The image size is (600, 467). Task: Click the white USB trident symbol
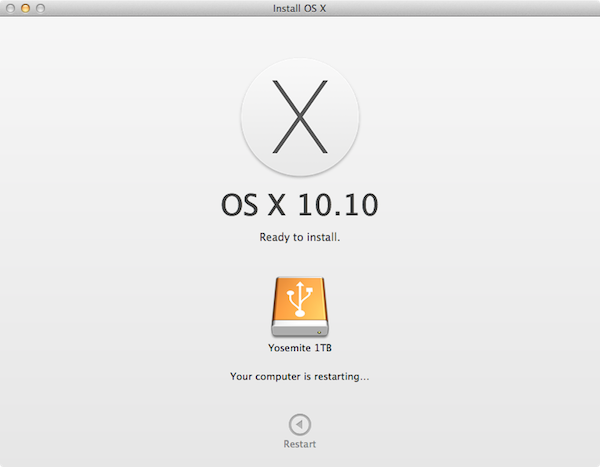pos(300,299)
